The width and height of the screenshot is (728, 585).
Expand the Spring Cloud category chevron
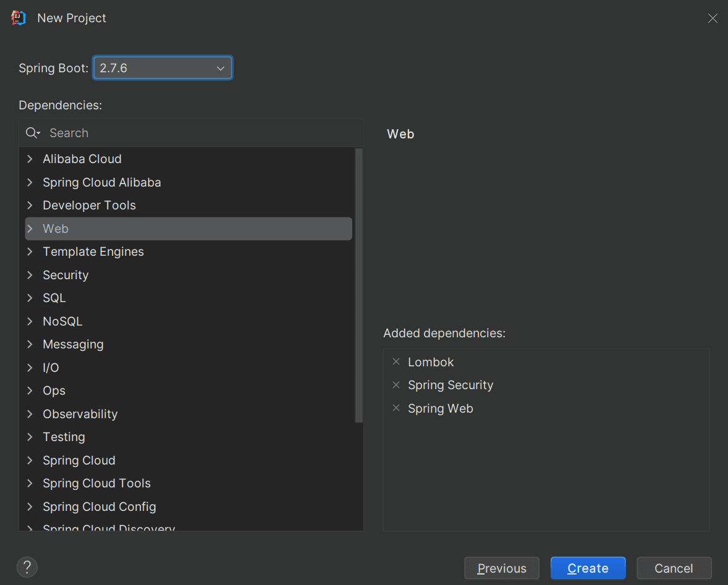[x=30, y=460]
